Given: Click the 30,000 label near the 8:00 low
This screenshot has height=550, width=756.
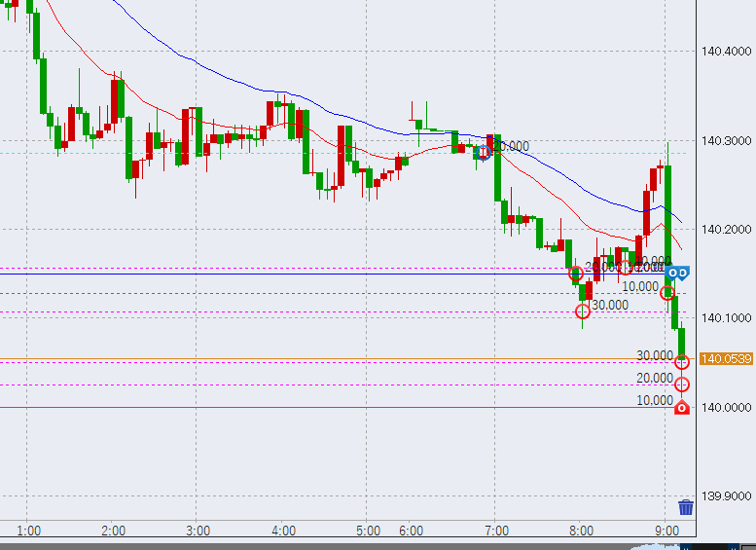Looking at the screenshot, I should (x=609, y=305).
